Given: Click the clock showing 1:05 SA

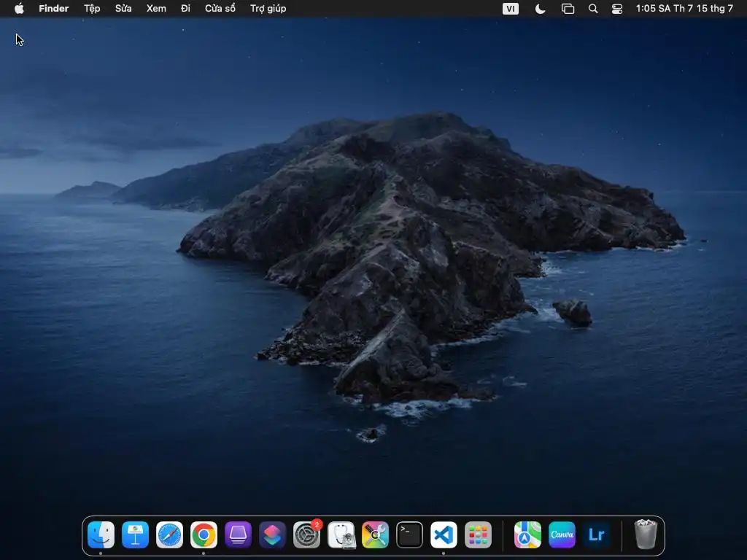Looking at the screenshot, I should pyautogui.click(x=684, y=9).
